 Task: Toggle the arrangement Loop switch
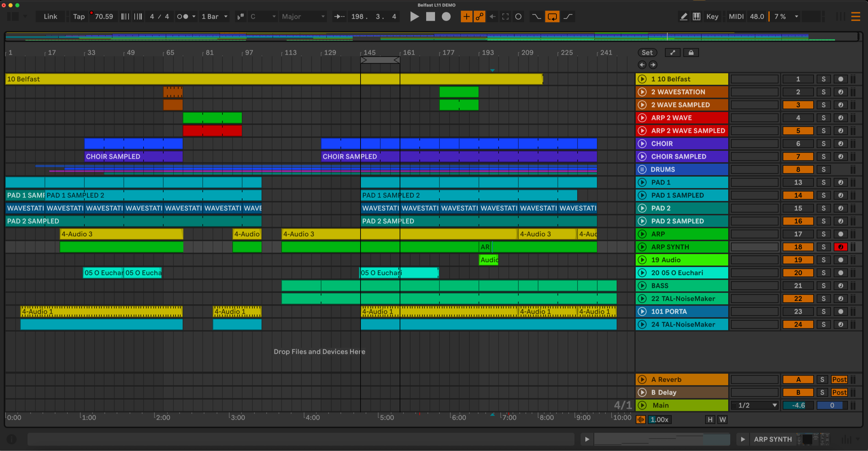[x=552, y=17]
